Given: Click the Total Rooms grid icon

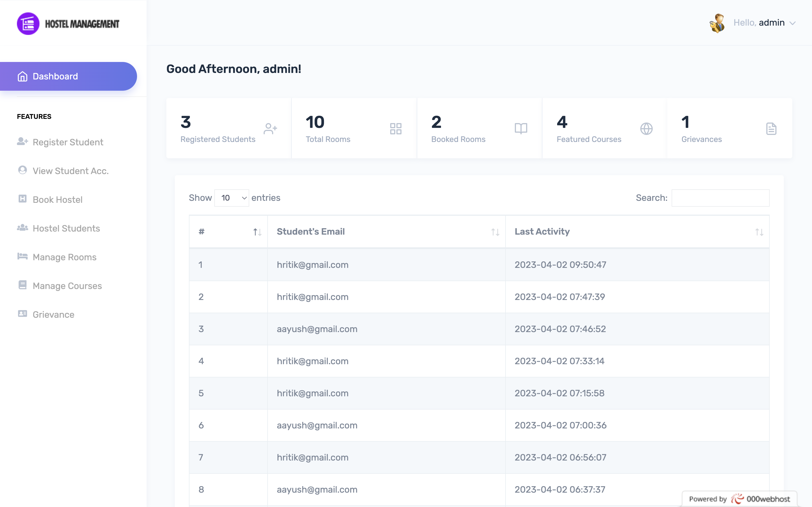Looking at the screenshot, I should pyautogui.click(x=396, y=128).
